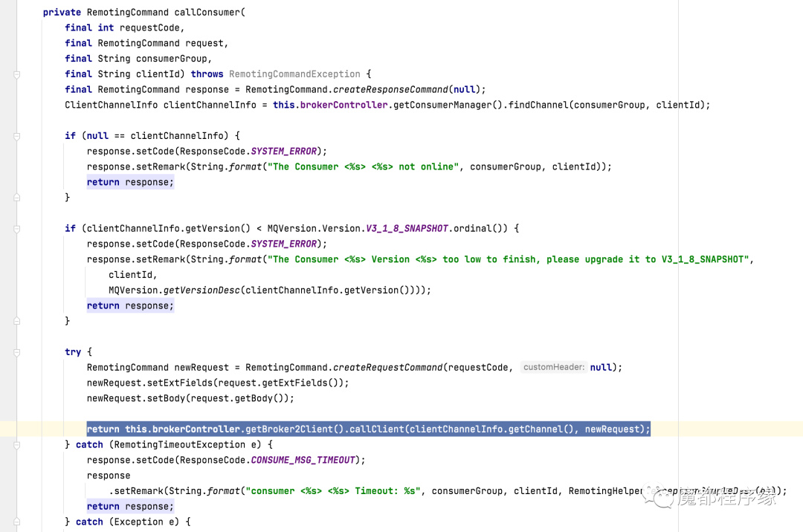This screenshot has width=803, height=532.
Task: Click the CONSUME_MSG_TIMEOUT constant
Action: (303, 460)
